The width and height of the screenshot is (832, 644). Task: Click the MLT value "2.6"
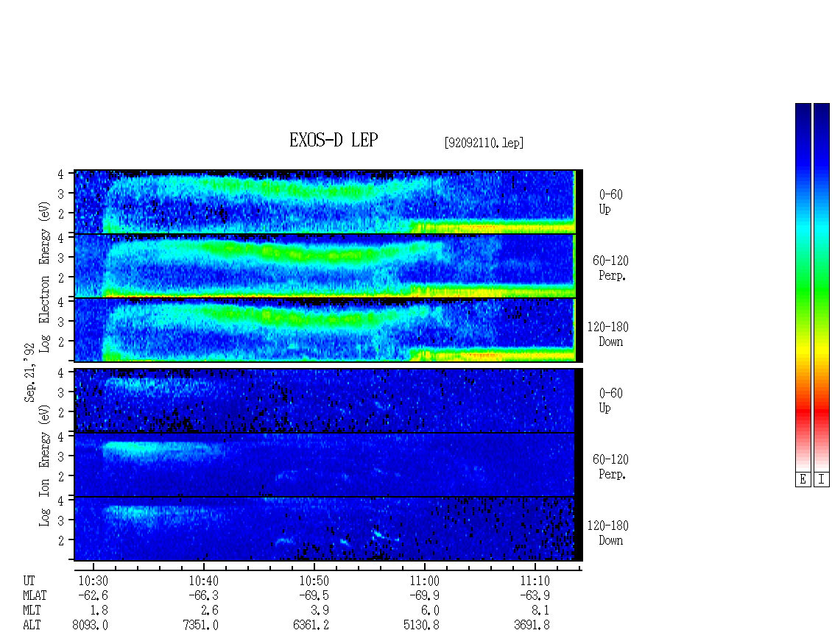click(x=210, y=611)
